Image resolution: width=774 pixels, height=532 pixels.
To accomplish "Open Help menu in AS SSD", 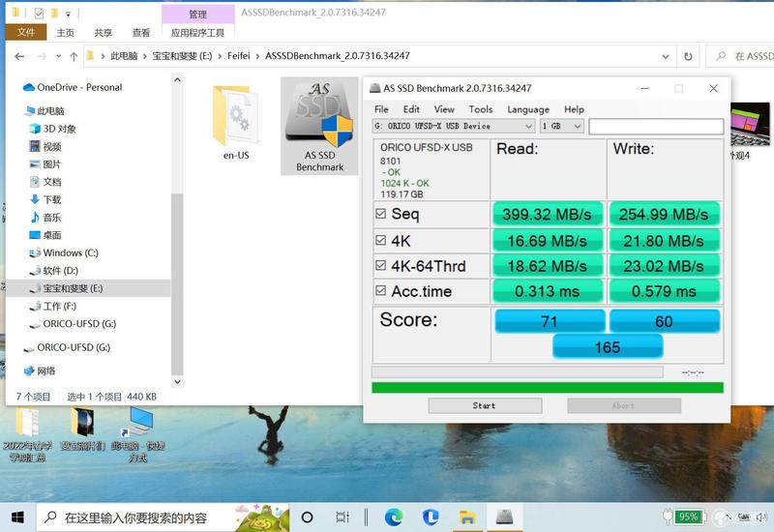I will (x=574, y=109).
